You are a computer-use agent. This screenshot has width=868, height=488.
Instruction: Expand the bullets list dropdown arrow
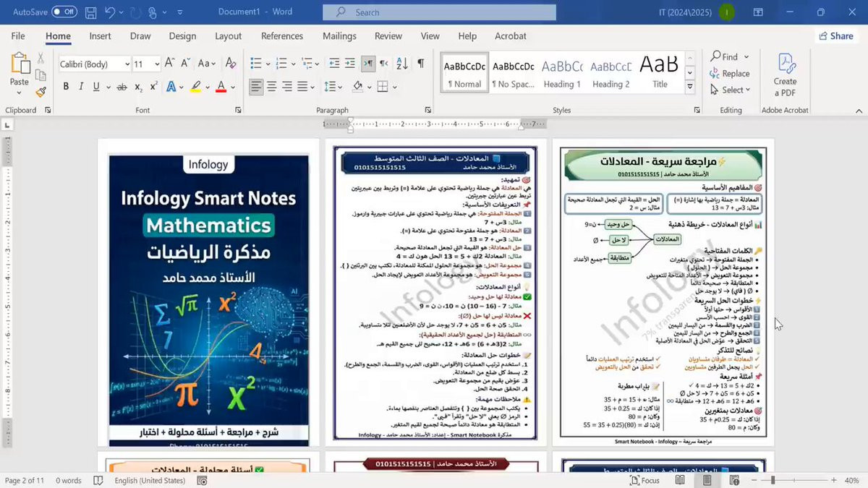click(268, 64)
